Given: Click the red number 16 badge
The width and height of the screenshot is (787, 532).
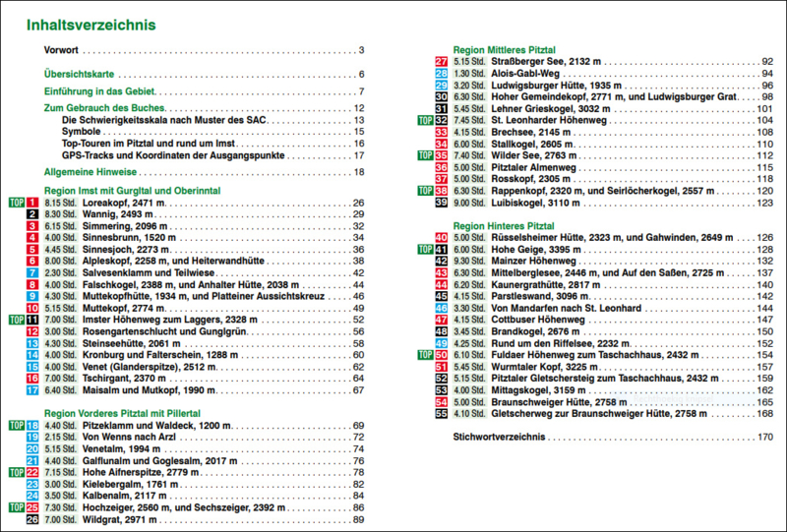Looking at the screenshot, I should (32, 379).
